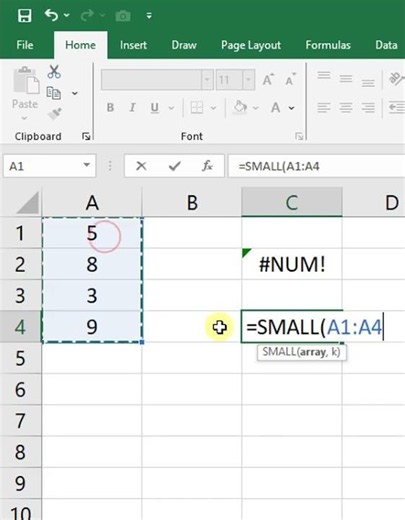This screenshot has width=405, height=520.
Task: Open Font Color palette dropdown arrow
Action: pos(292,108)
